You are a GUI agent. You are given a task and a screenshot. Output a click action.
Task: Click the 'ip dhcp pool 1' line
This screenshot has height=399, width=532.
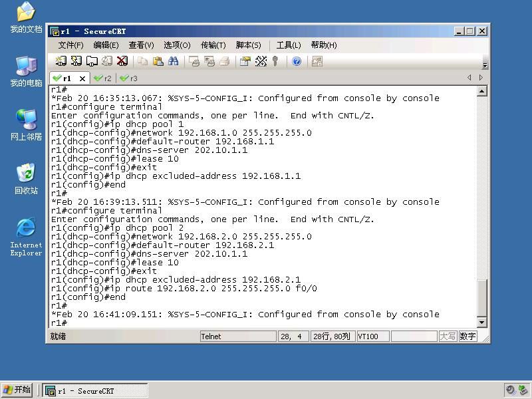click(x=118, y=124)
